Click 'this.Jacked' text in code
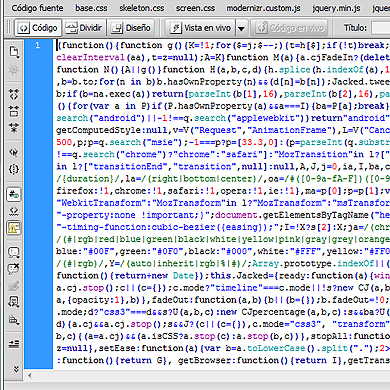Screen dimensions: 390x390 point(242,276)
